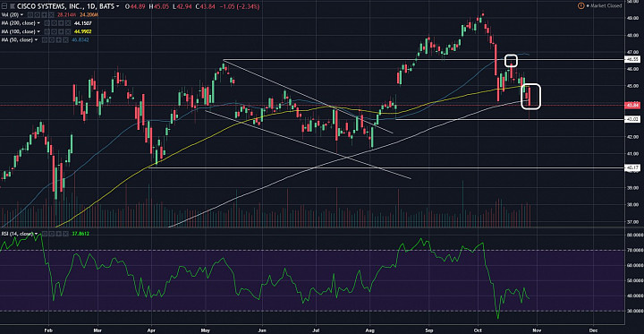Open the MA (200, close) indicator dropdown
The height and width of the screenshot is (334, 644).
coord(38,23)
